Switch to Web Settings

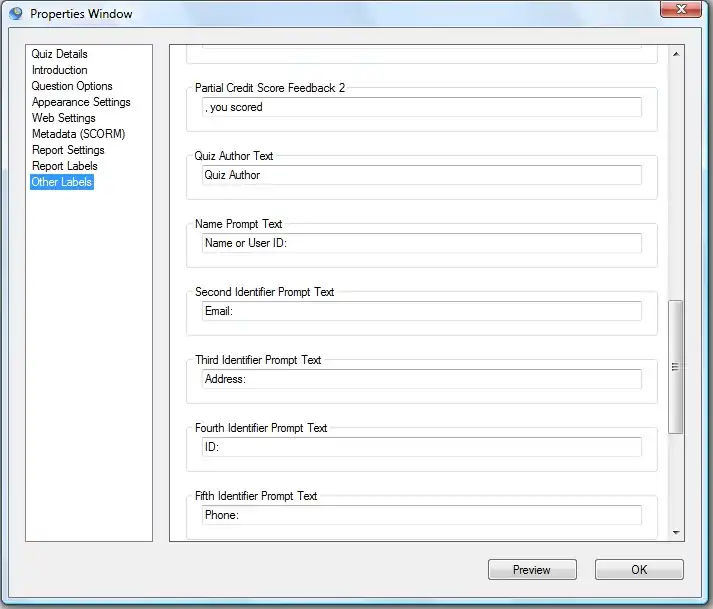[63, 118]
